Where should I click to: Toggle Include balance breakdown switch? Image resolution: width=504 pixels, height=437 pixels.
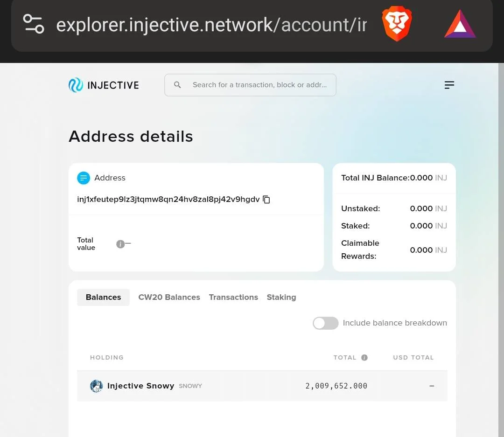click(x=326, y=323)
